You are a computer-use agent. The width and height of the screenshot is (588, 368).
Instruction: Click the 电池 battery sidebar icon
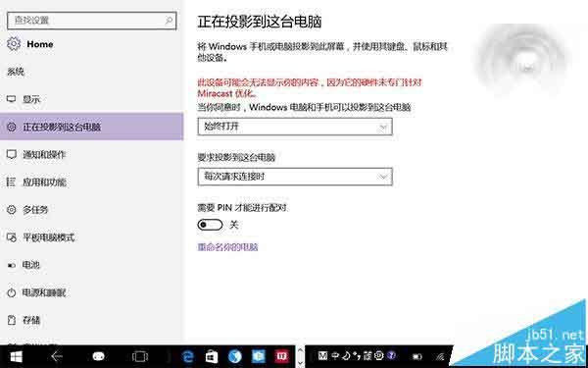tap(11, 265)
